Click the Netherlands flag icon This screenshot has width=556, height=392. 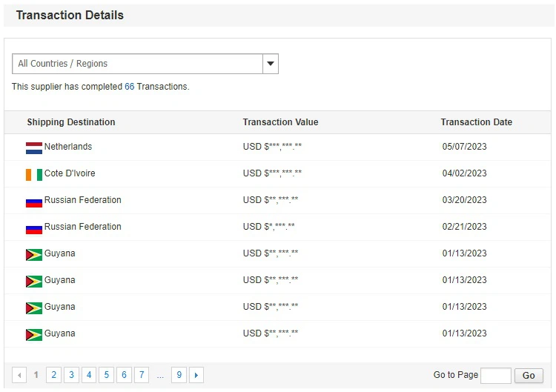(34, 147)
